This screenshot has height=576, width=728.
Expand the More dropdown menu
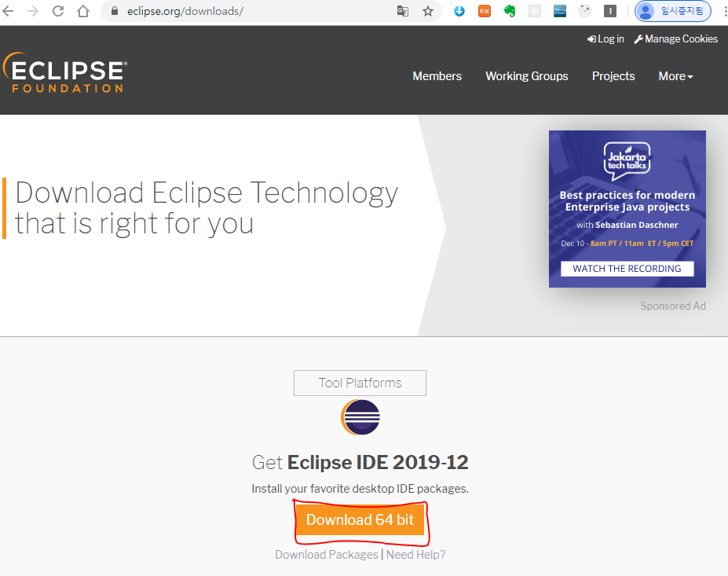(x=675, y=76)
